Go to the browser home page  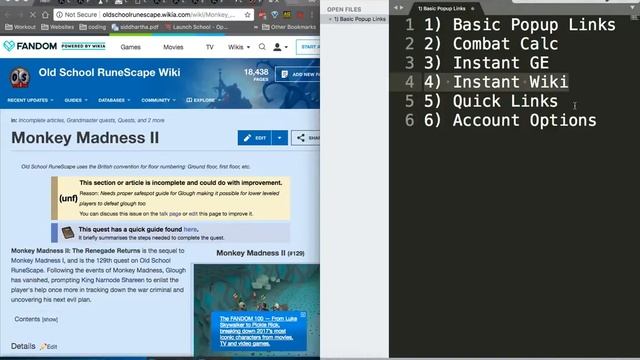point(45,15)
